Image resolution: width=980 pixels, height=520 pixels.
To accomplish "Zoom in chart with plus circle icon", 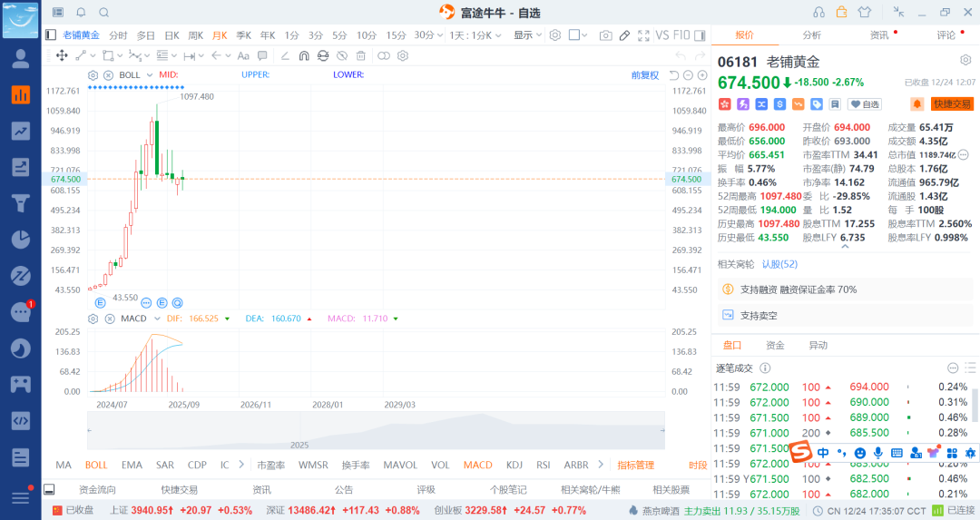I will click(702, 75).
